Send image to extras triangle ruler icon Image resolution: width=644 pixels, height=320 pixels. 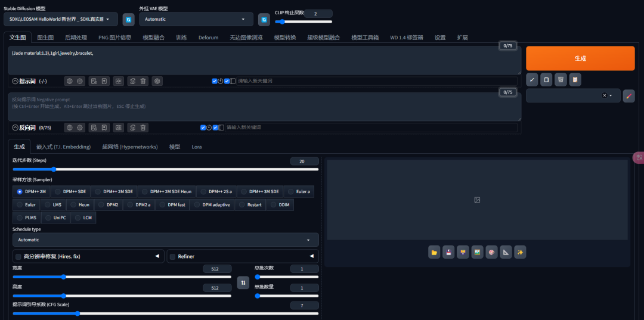coord(506,252)
